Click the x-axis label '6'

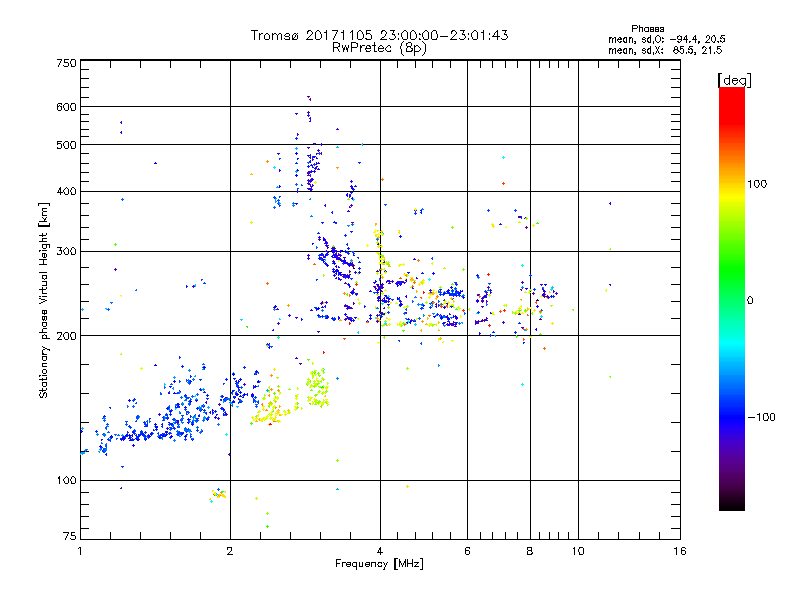(x=467, y=551)
